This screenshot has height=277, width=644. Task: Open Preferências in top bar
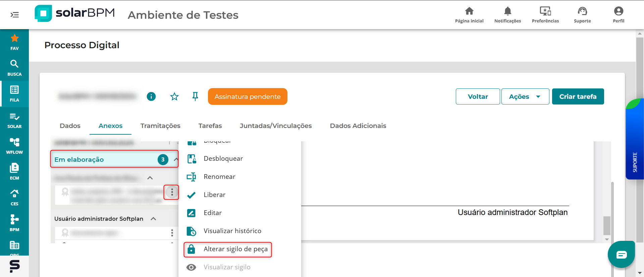tap(545, 15)
